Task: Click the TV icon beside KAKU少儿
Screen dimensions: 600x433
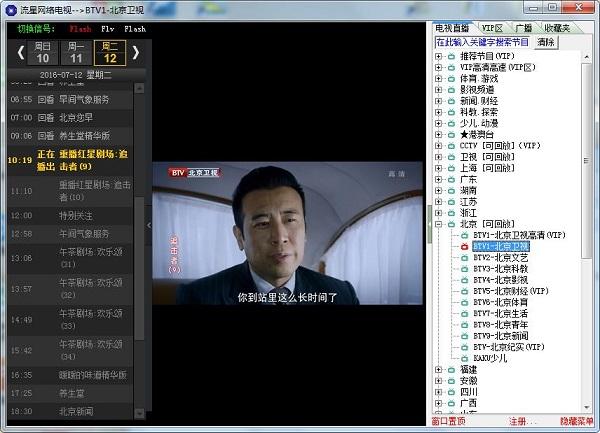Action: [464, 358]
